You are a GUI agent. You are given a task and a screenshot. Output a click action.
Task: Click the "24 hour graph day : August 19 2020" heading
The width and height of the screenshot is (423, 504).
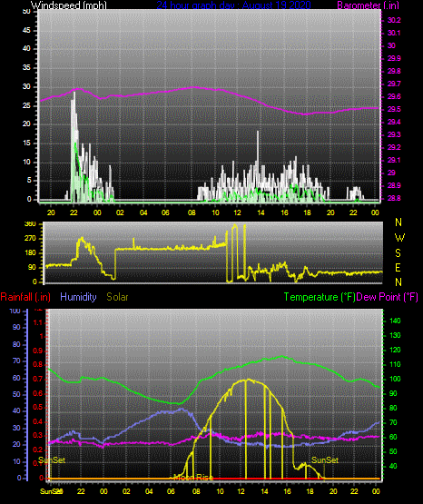point(233,5)
